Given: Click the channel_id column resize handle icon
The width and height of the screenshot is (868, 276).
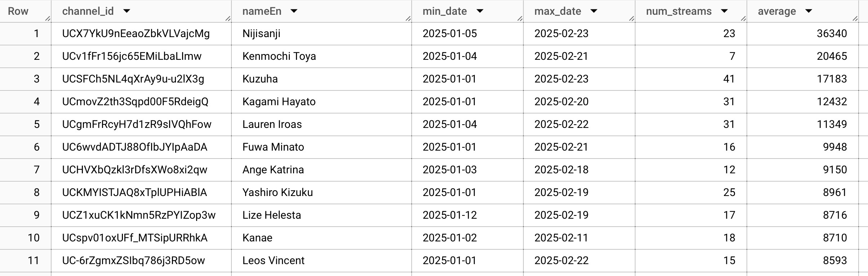Looking at the screenshot, I should point(228,19).
